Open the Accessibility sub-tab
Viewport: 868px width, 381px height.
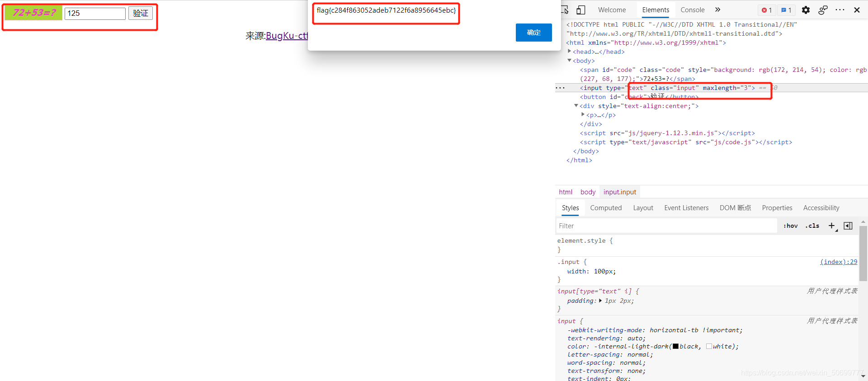[x=821, y=208]
